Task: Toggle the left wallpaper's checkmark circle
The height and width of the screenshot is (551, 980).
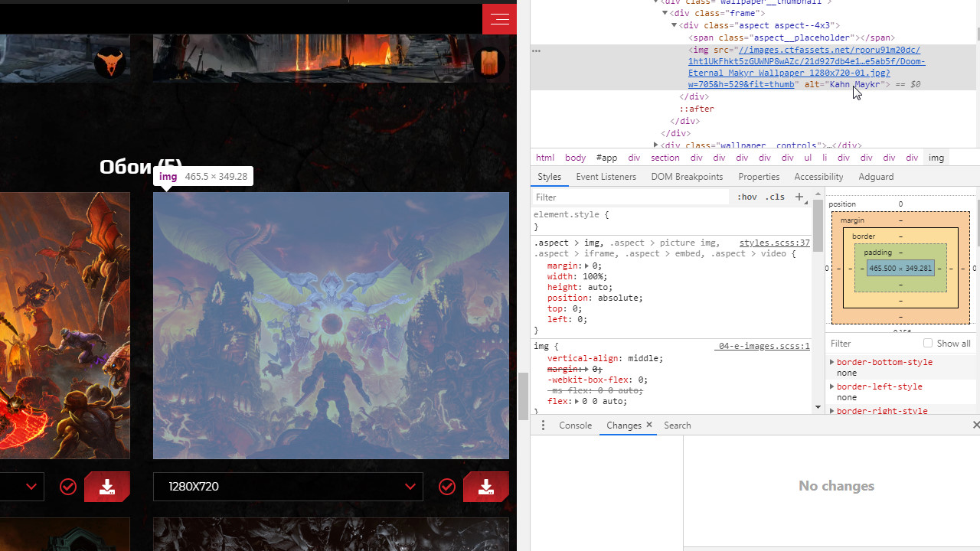Action: click(x=68, y=487)
